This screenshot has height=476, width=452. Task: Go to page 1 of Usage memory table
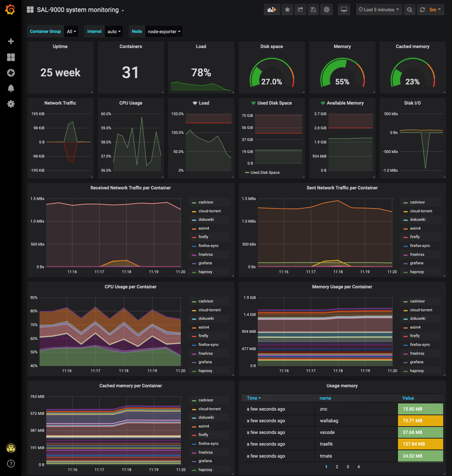click(326, 467)
